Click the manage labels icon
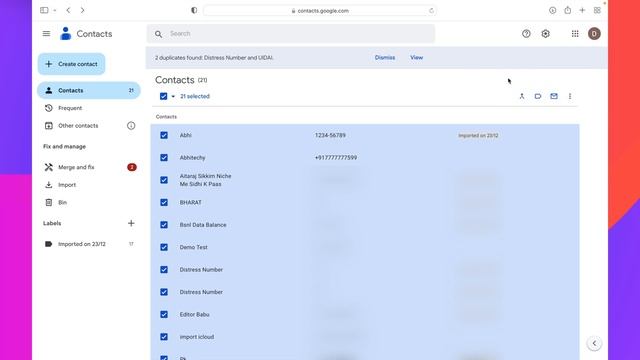This screenshot has height=360, width=640. pos(538,96)
